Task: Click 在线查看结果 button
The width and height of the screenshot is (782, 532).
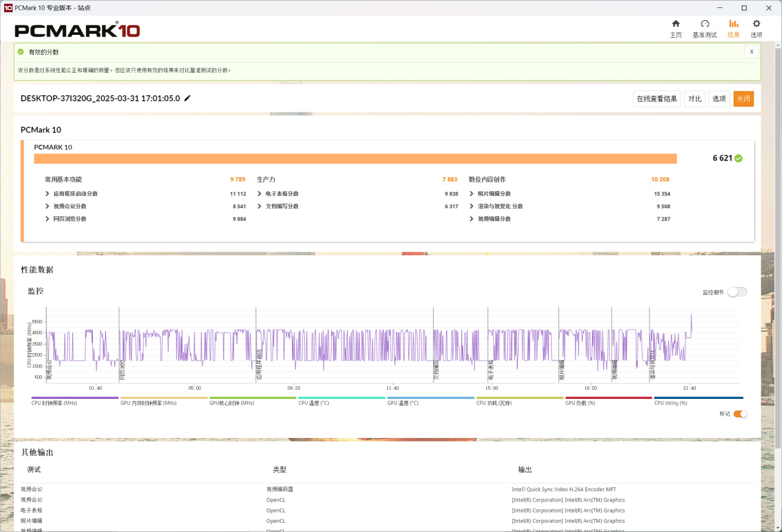Action: click(657, 99)
